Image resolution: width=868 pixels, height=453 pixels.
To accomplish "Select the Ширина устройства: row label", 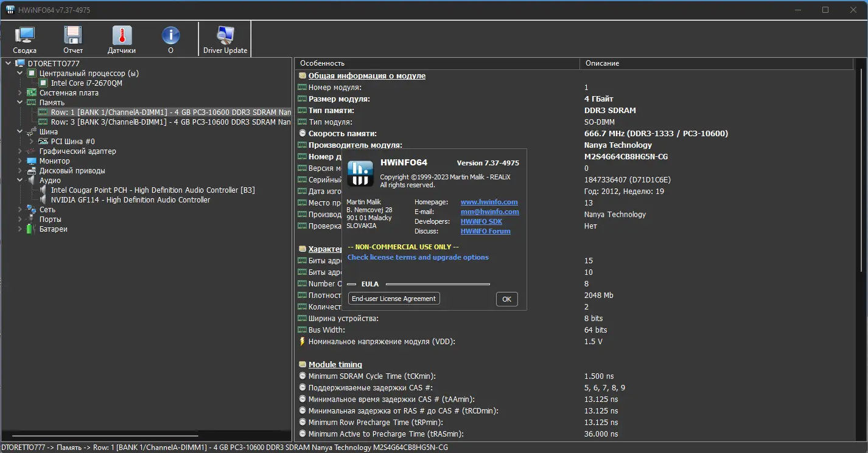I will (343, 319).
